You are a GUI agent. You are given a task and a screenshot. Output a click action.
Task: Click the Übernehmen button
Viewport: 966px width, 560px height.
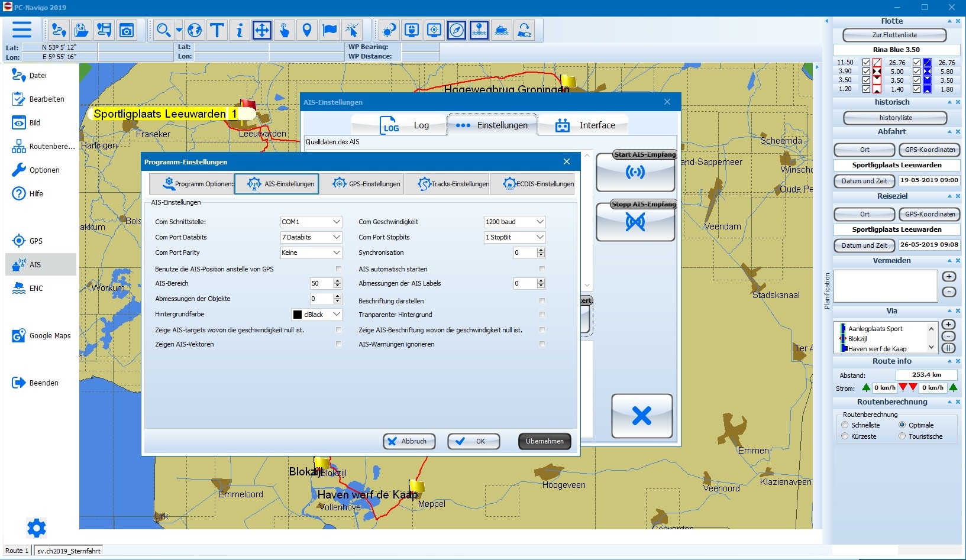click(544, 441)
